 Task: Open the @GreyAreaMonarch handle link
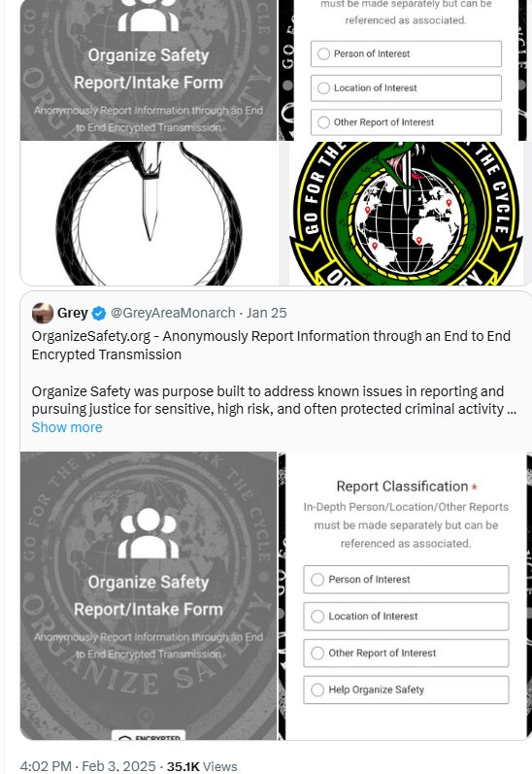pos(173,313)
